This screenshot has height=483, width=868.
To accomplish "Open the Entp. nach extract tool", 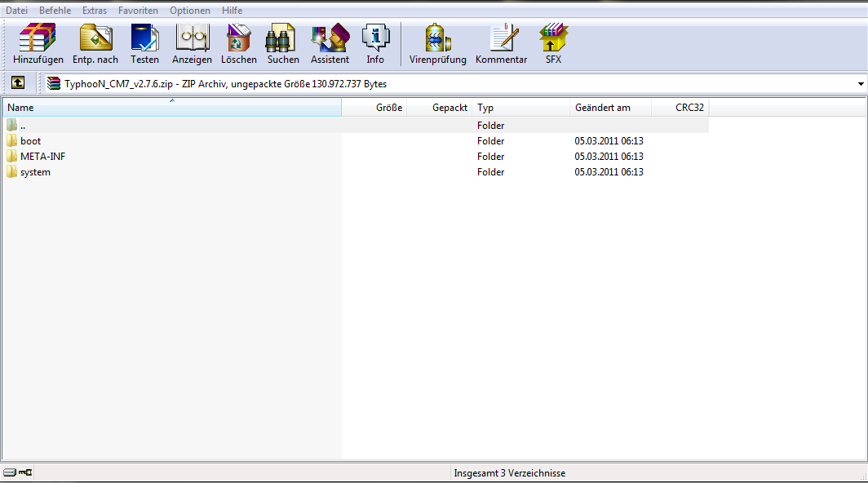I will [95, 44].
